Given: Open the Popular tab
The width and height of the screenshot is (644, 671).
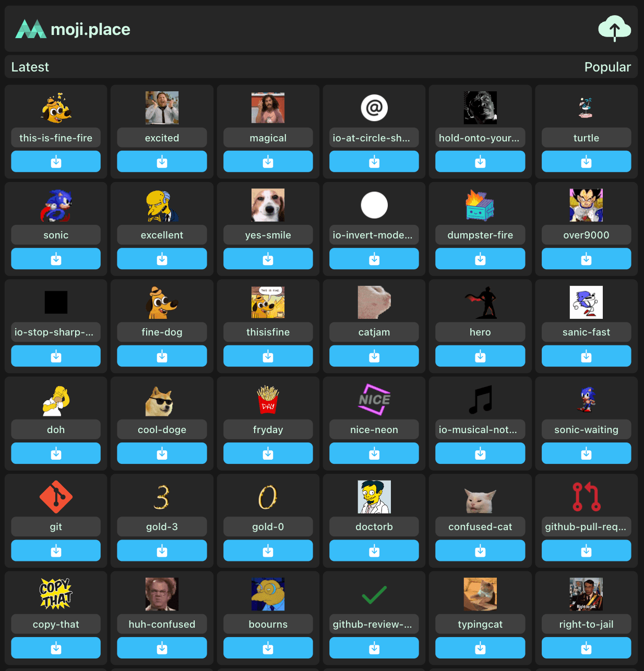Looking at the screenshot, I should click(607, 67).
